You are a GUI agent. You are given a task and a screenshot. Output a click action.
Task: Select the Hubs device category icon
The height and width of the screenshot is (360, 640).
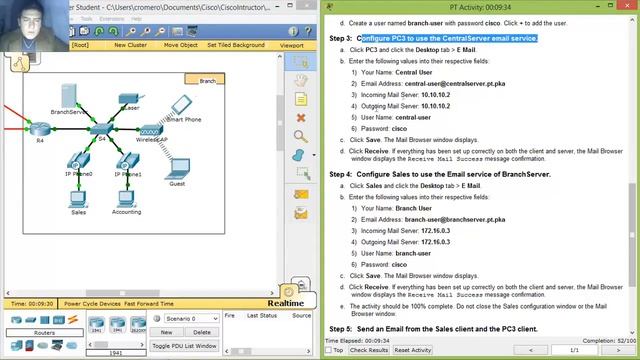pyautogui.click(x=44, y=320)
